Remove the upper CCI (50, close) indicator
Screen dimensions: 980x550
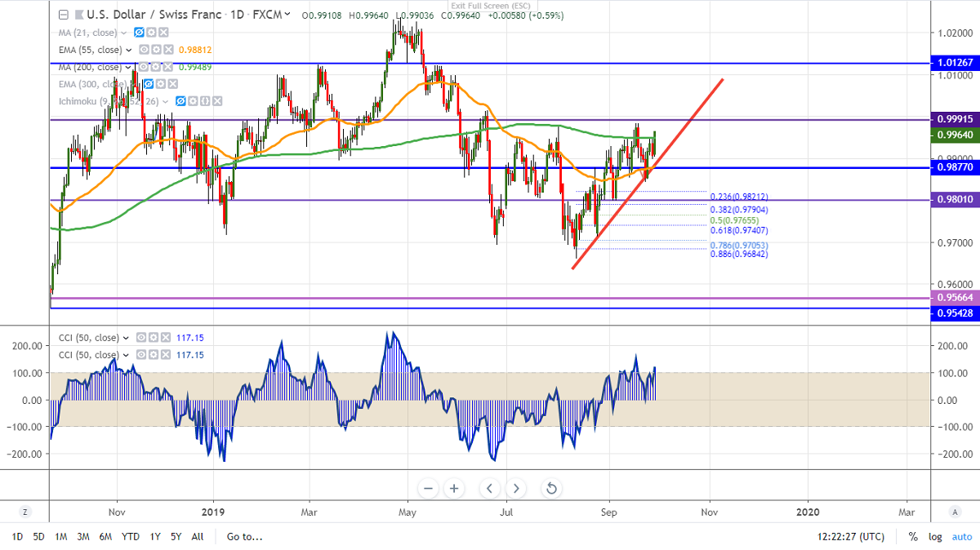[x=166, y=337]
